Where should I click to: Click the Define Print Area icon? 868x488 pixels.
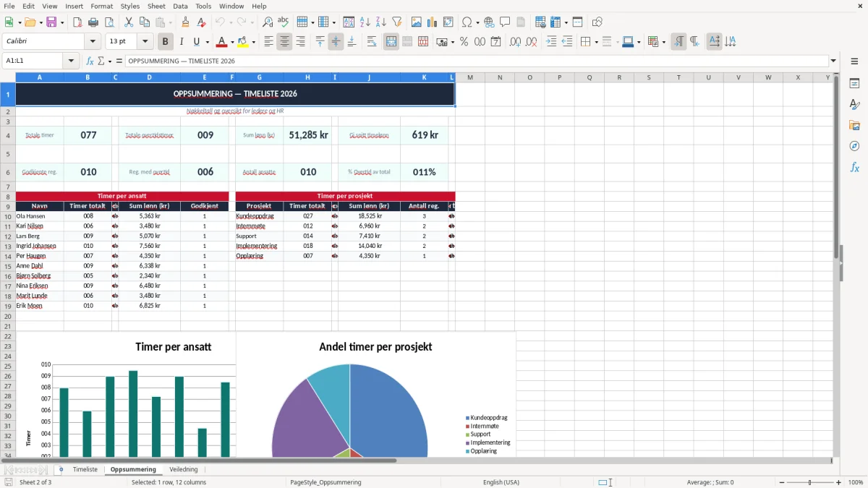[x=540, y=22]
